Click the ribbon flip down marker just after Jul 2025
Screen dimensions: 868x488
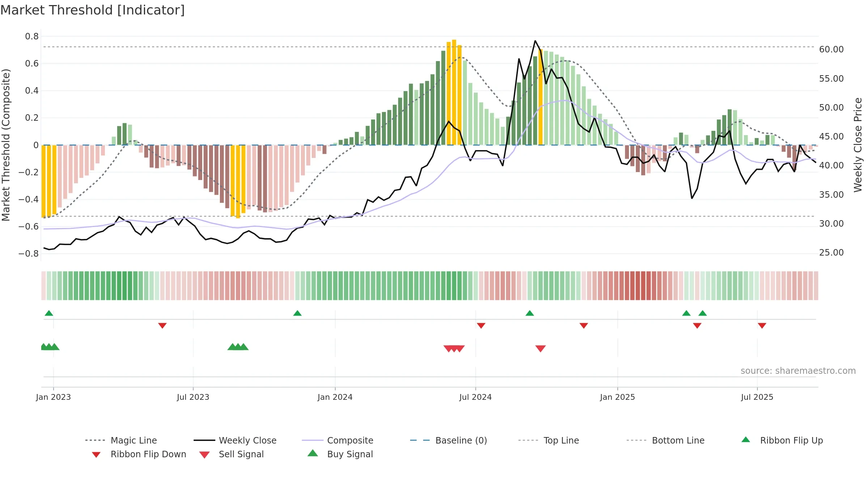coord(762,326)
